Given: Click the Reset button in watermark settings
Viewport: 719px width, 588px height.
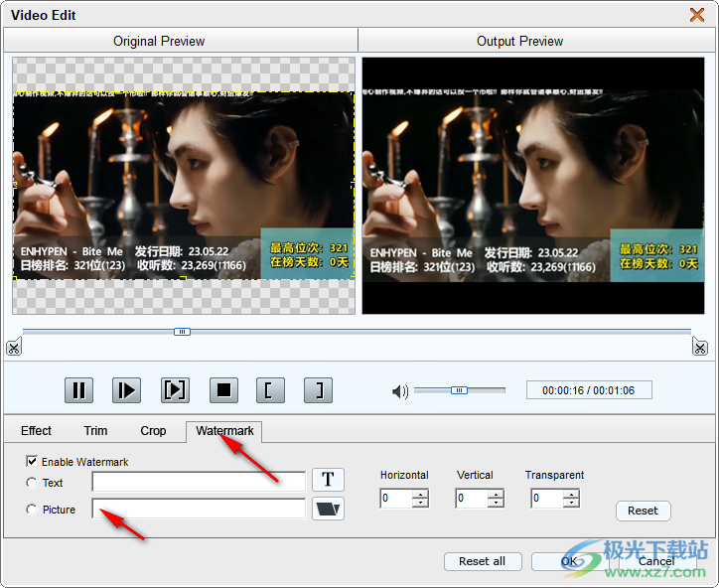Looking at the screenshot, I should point(643,511).
